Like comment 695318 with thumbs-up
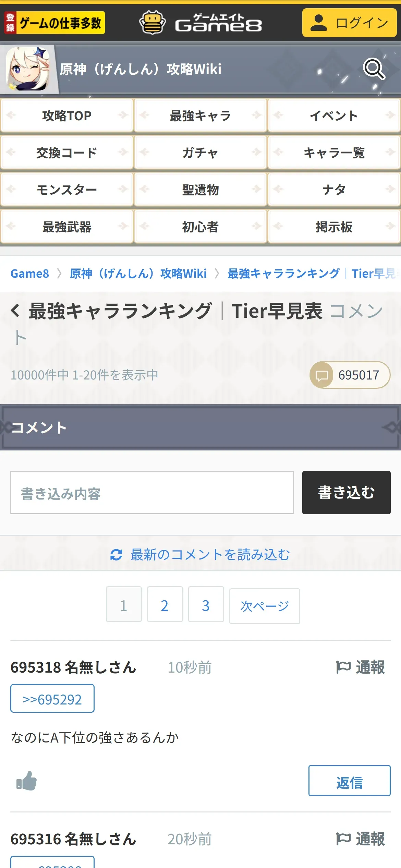The height and width of the screenshot is (868, 401). click(x=26, y=781)
